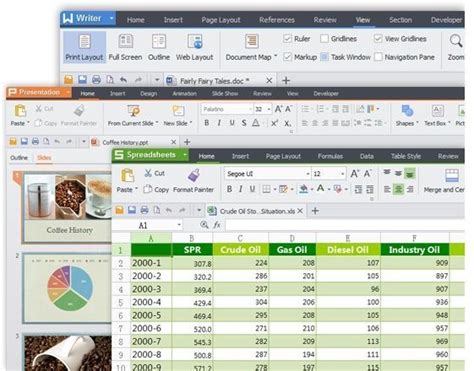Image resolution: width=474 pixels, height=371 pixels.
Task: Open font color picker in Presentation ribbon
Action: click(x=256, y=123)
